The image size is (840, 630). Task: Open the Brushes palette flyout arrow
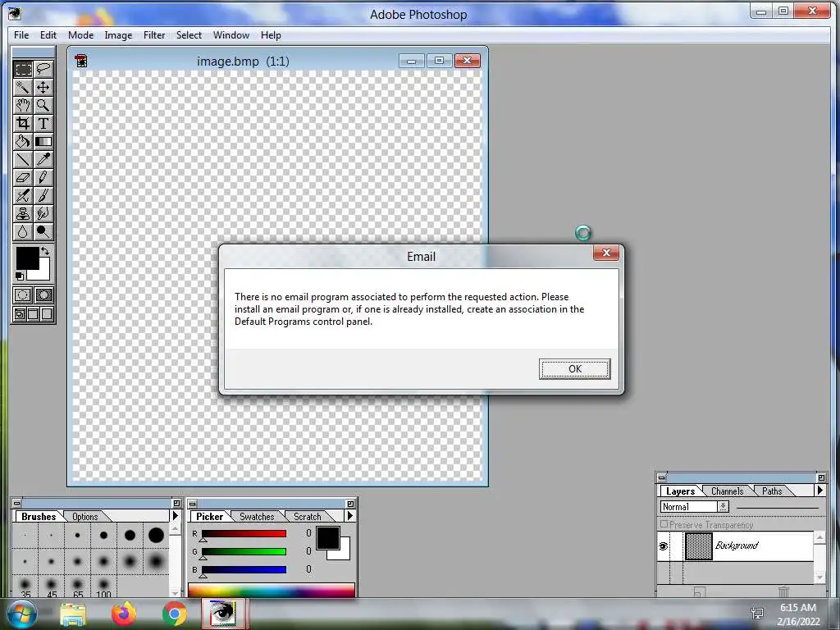[175, 515]
